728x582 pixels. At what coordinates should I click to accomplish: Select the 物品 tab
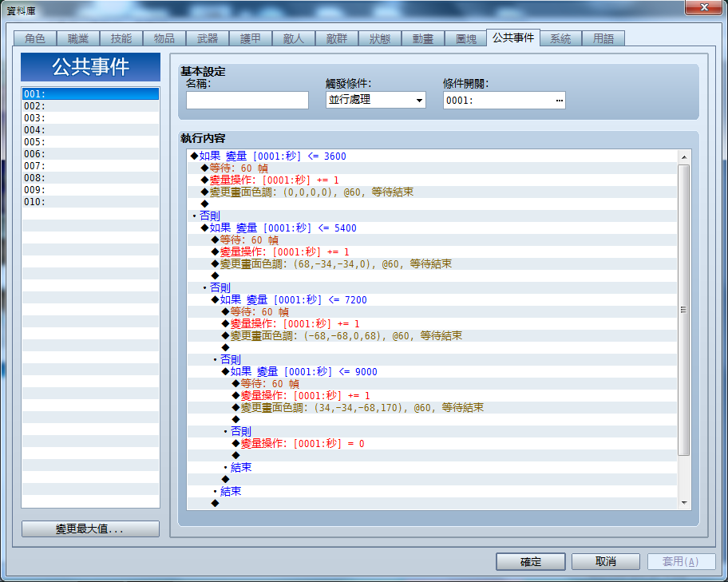click(x=164, y=38)
